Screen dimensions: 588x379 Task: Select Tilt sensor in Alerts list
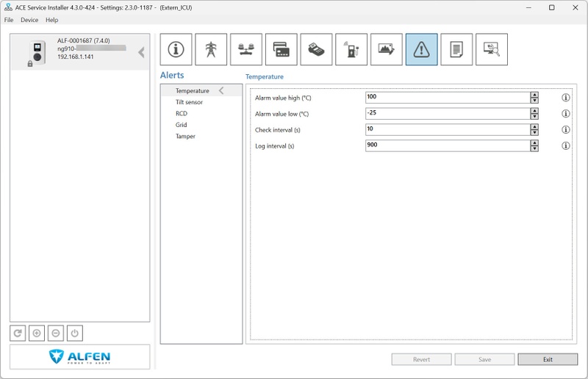(189, 102)
